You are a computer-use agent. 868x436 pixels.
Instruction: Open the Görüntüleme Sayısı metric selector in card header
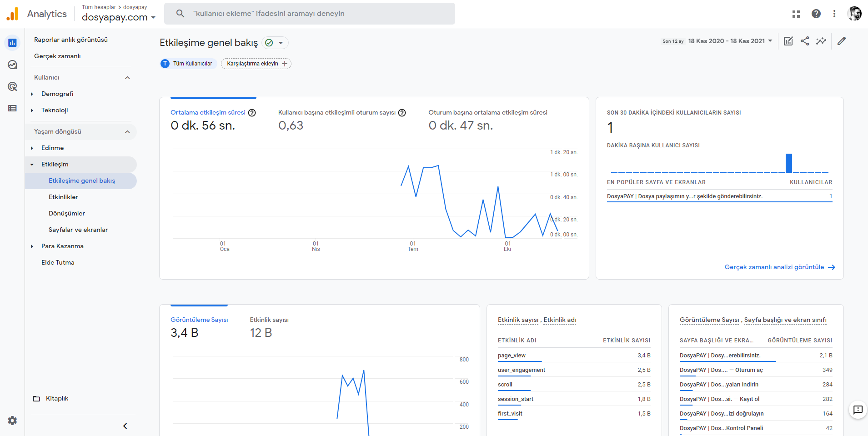[709, 320]
